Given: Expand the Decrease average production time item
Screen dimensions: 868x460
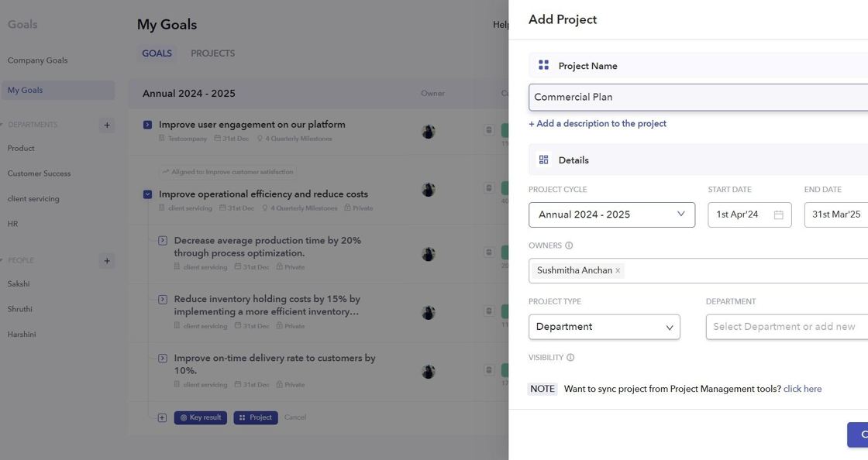Looking at the screenshot, I should pyautogui.click(x=163, y=241).
